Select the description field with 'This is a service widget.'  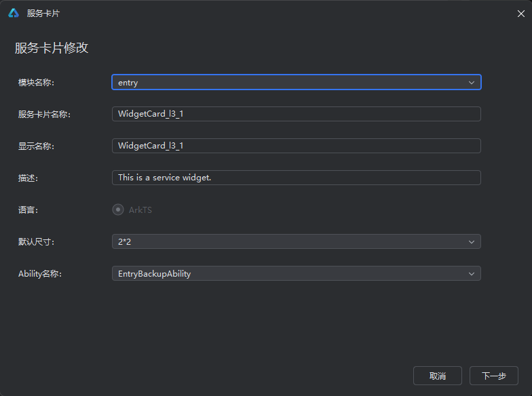pyautogui.click(x=296, y=178)
